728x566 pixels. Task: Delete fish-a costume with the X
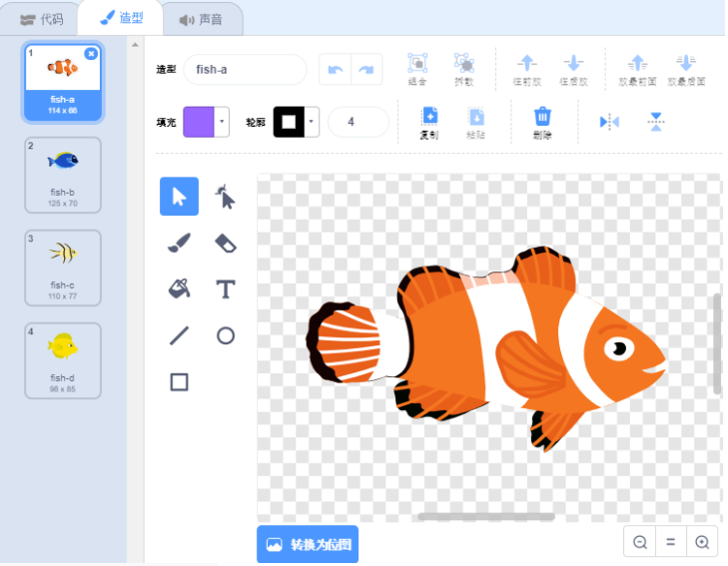pyautogui.click(x=91, y=53)
